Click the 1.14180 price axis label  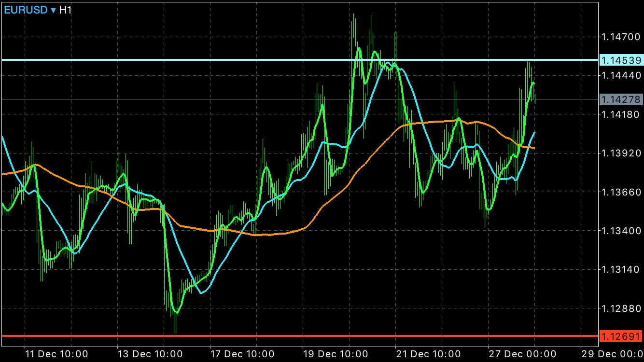pyautogui.click(x=620, y=114)
